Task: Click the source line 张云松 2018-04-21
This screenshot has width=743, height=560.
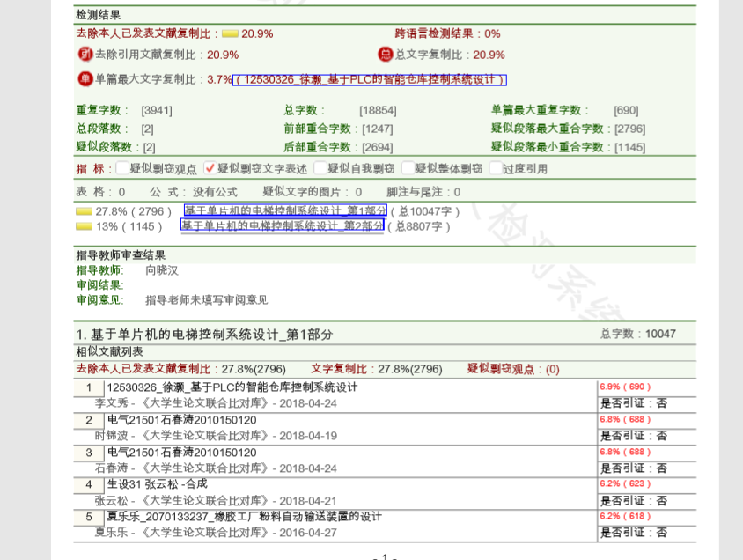Action: click(x=216, y=501)
